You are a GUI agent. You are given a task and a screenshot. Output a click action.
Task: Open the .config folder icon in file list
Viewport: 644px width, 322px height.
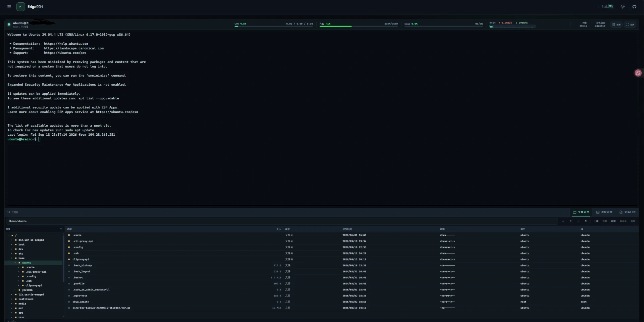coord(69,247)
